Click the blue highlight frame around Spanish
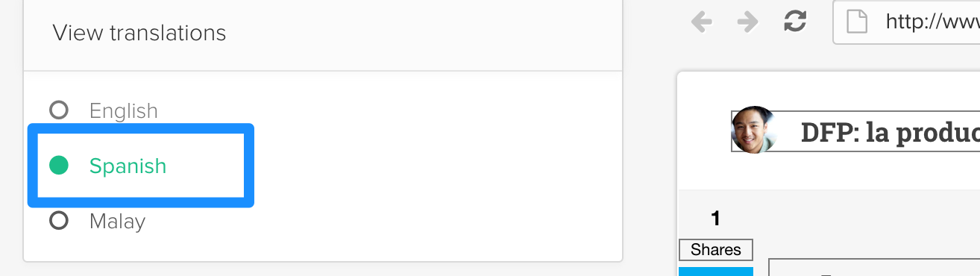980x276 pixels. (x=141, y=166)
